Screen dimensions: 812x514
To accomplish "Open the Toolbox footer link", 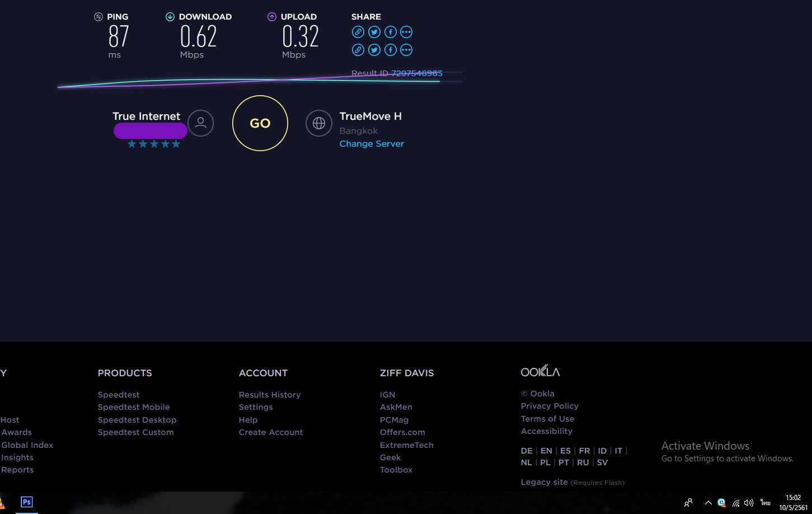I will click(396, 470).
